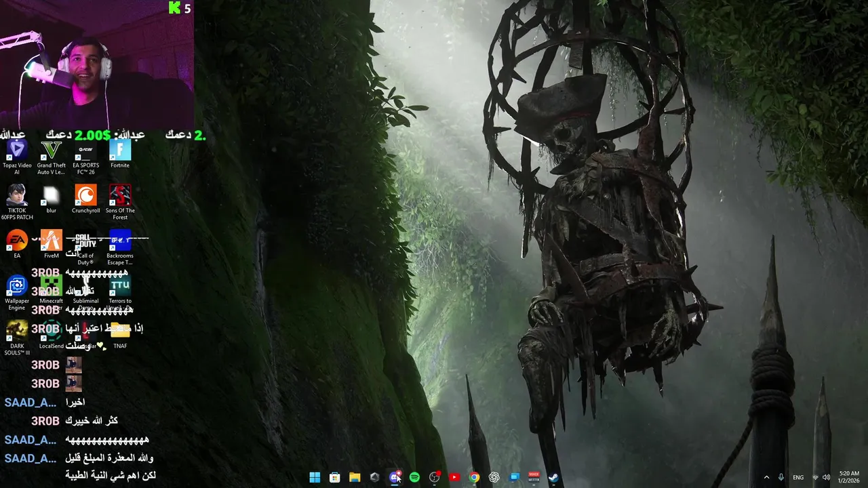Open ChatGPT from the taskbar
Screen dimensions: 868x488
[494, 477]
